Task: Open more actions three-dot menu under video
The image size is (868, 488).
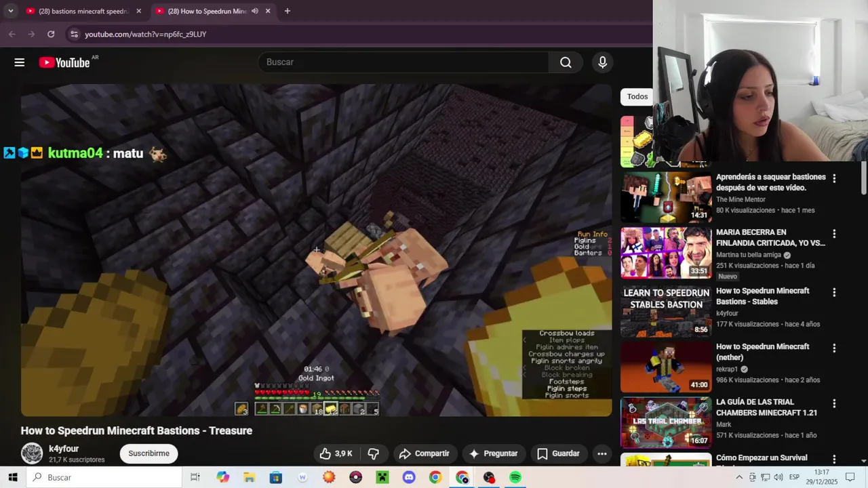Action: [601, 453]
